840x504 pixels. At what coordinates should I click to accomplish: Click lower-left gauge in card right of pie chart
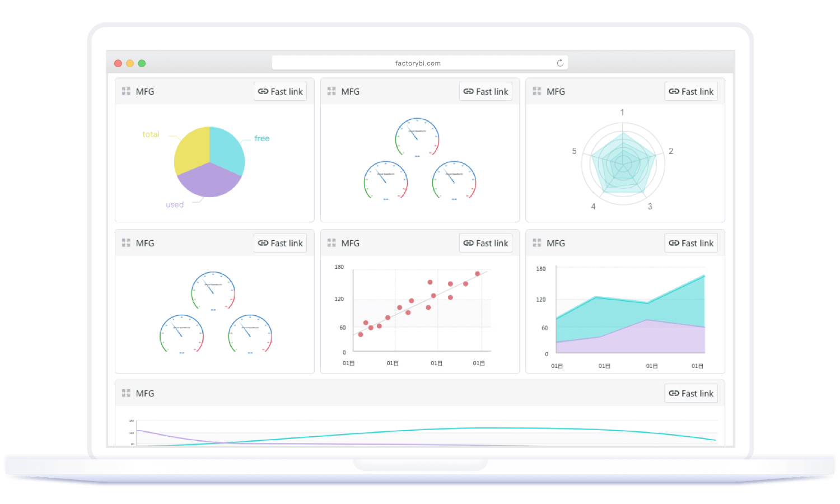coord(386,180)
